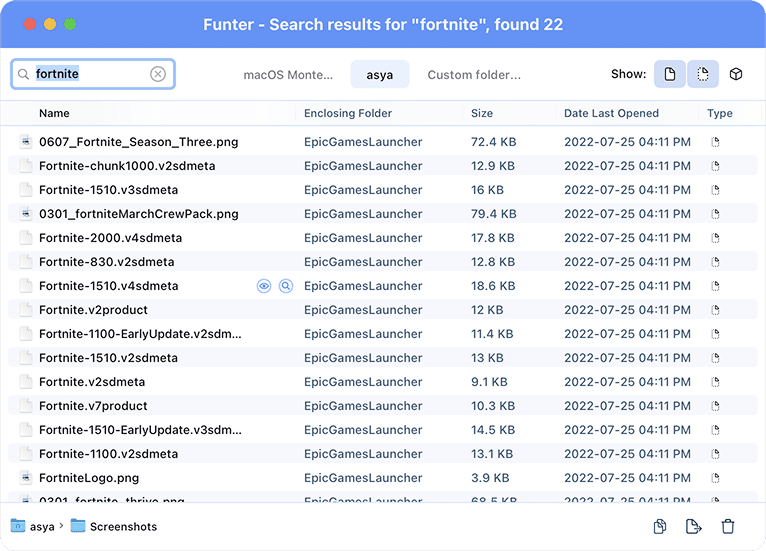Preview Fortnite-1510.v4sdmeta with eye icon
The width and height of the screenshot is (766, 551).
point(264,286)
